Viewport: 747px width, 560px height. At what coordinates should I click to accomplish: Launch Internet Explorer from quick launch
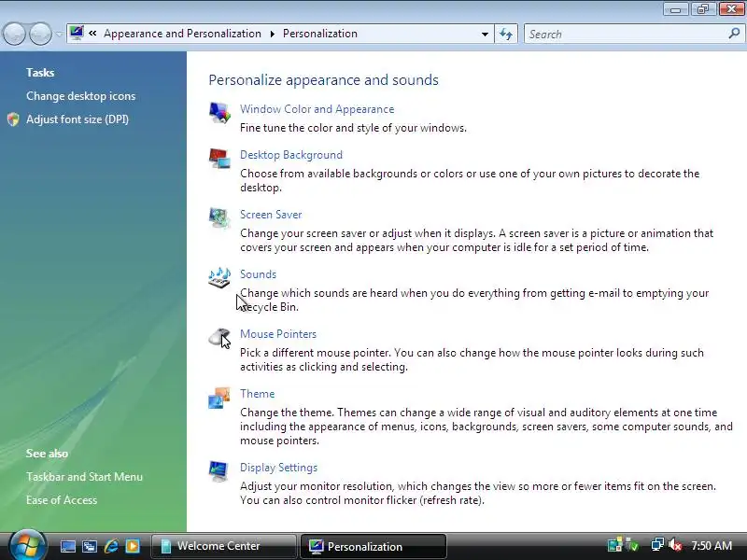[111, 546]
